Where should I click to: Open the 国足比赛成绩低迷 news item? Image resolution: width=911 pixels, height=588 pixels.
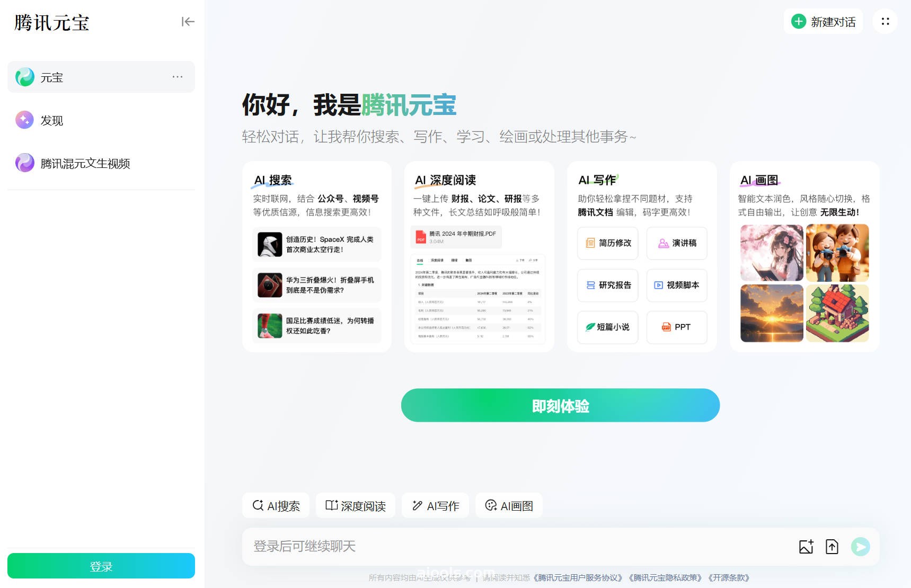[x=317, y=326]
